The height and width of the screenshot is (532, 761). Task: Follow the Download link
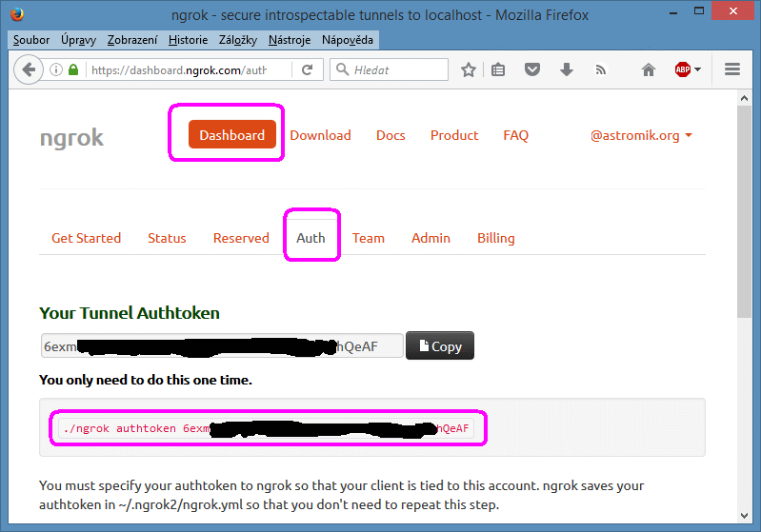[320, 135]
